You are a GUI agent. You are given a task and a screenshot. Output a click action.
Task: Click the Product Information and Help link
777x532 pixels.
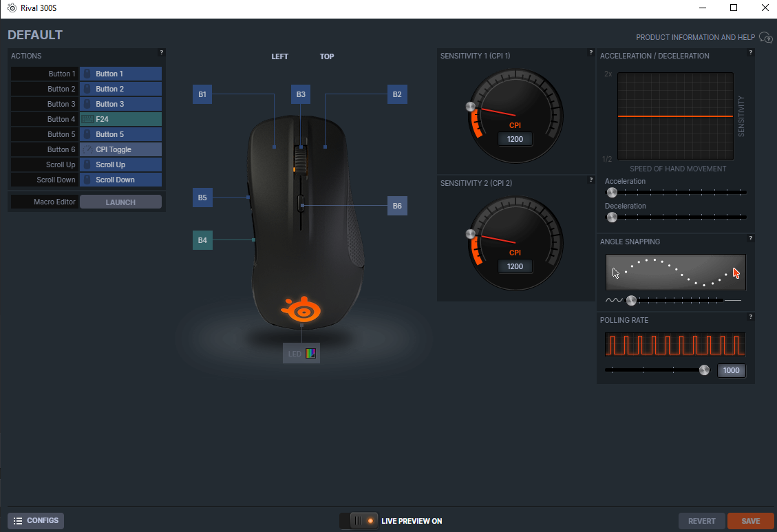tap(695, 37)
